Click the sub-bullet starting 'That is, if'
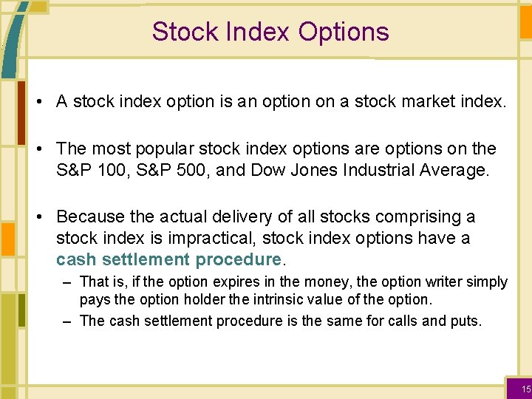This screenshot has width=532, height=399. coord(293,282)
